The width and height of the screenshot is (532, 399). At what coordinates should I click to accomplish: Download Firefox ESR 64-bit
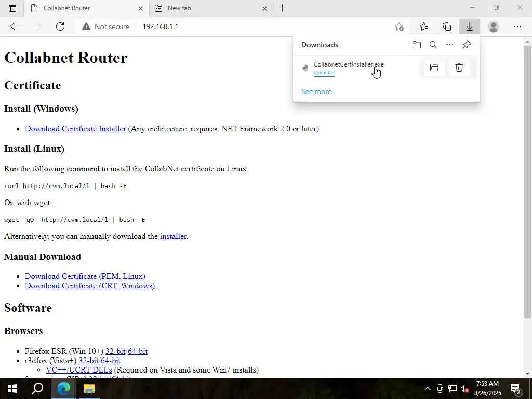(x=138, y=351)
